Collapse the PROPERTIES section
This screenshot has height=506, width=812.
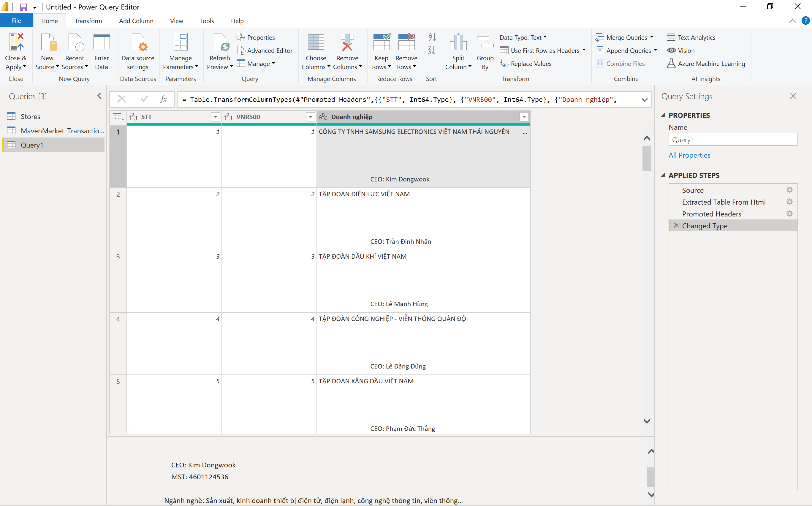tap(663, 115)
